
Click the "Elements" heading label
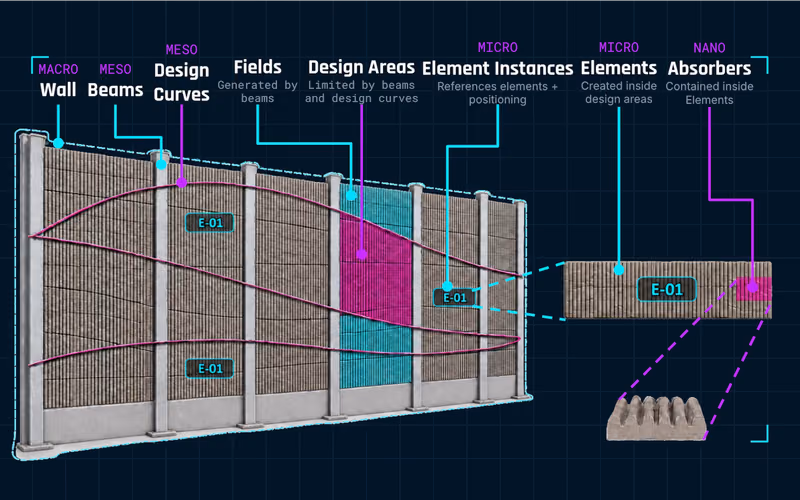[619, 68]
